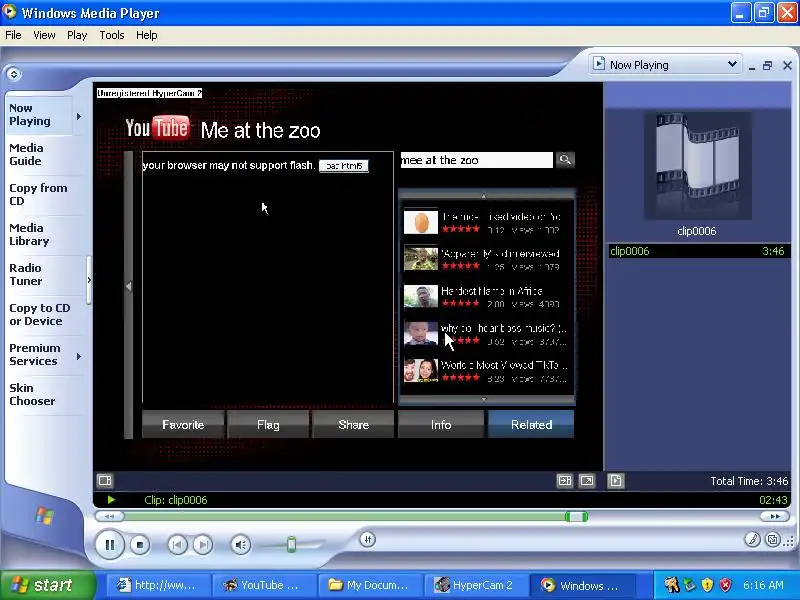800x600 pixels.
Task: Click the 'World's Most Viewed TikTok' related video
Action: pos(486,371)
